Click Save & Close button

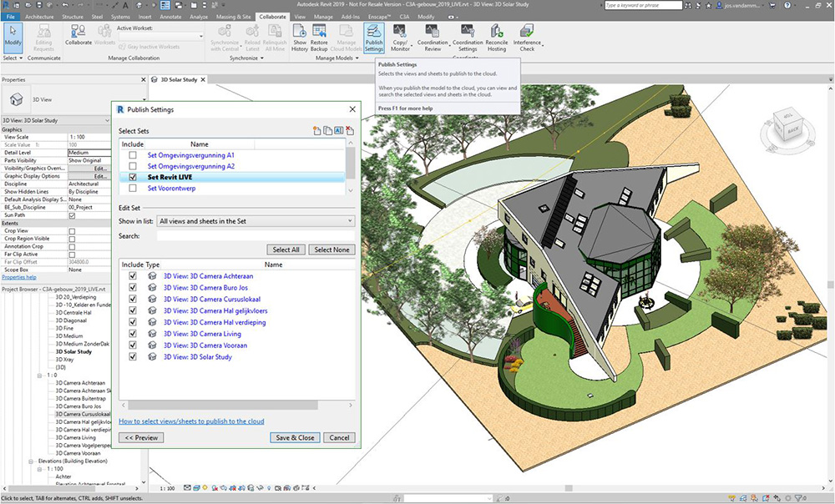(295, 437)
